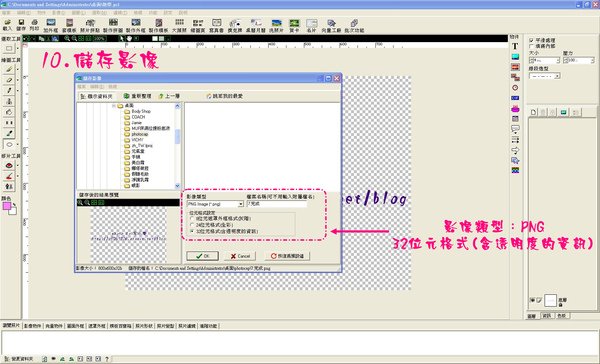The height and width of the screenshot is (364, 600).
Task: Click the 壓力 pressure spinner arrows
Action: [x=592, y=60]
